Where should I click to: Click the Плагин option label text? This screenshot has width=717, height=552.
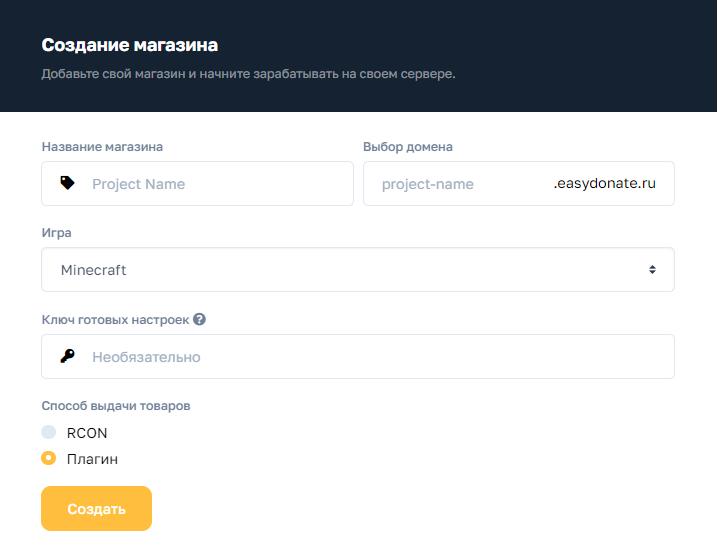92,459
